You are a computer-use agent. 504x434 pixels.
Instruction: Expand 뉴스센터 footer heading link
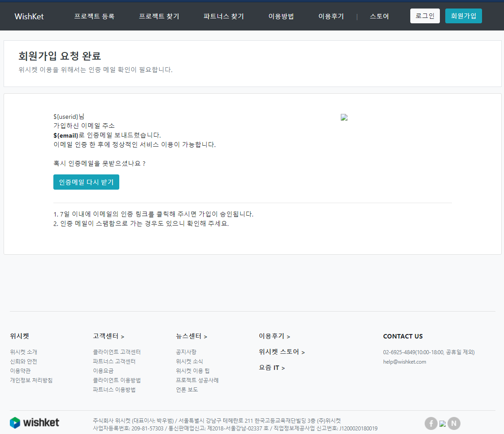191,336
